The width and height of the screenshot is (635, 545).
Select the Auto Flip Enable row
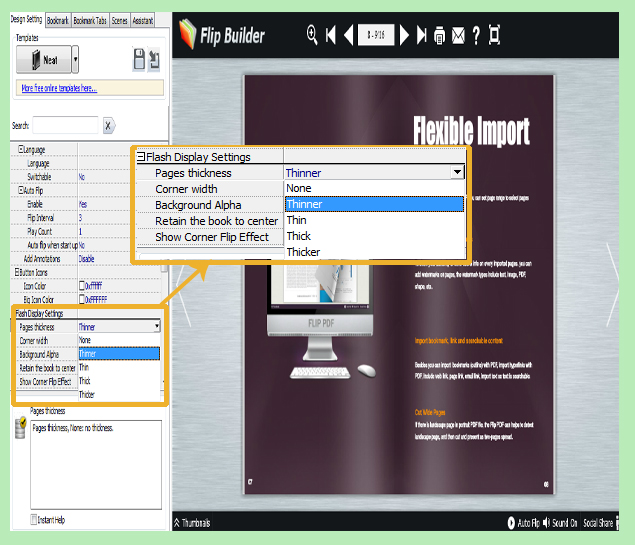tap(70, 204)
